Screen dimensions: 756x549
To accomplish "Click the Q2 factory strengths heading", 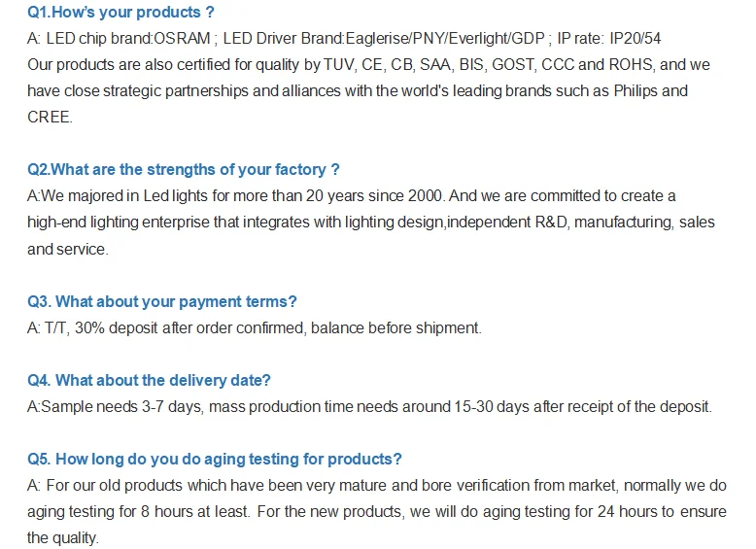I will 183,169.
